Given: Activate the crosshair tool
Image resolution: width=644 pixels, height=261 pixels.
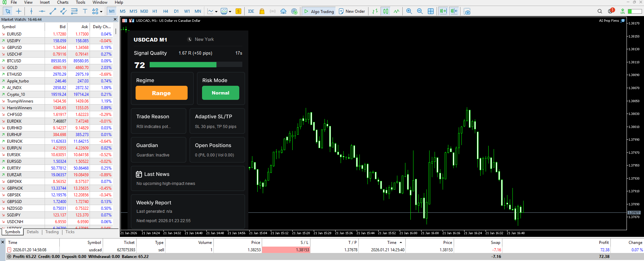Looking at the screenshot, I should pos(18,11).
